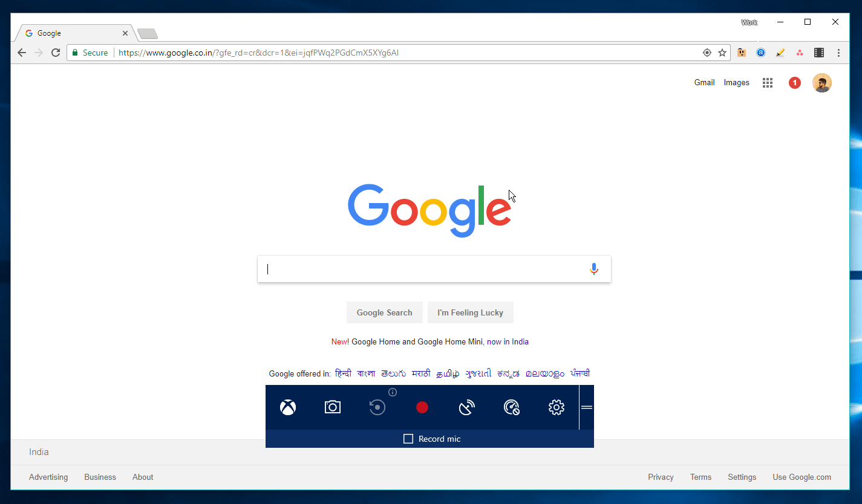862x504 pixels.
Task: Open the Asana extension icon
Action: (x=799, y=53)
